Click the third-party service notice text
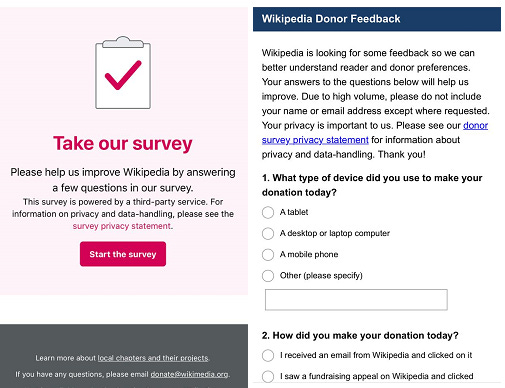Viewport: 505px width, 388px height. [x=123, y=214]
